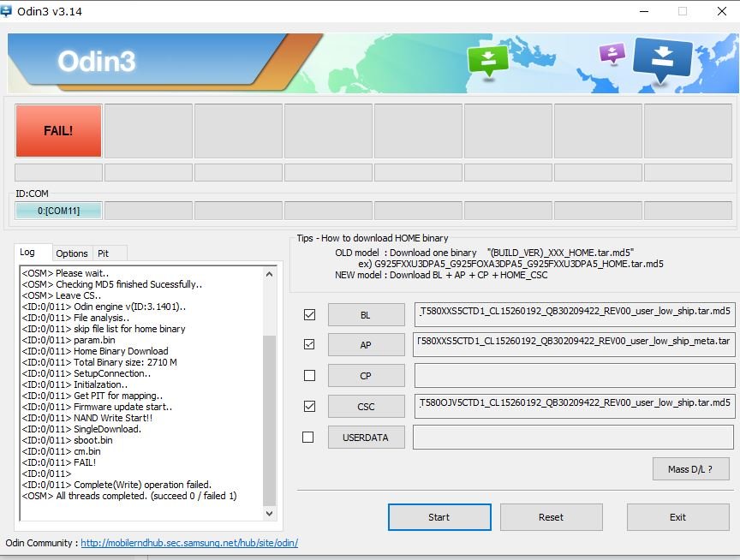740x560 pixels.
Task: Click log line 'Firmware update start..'
Action: click(97, 407)
